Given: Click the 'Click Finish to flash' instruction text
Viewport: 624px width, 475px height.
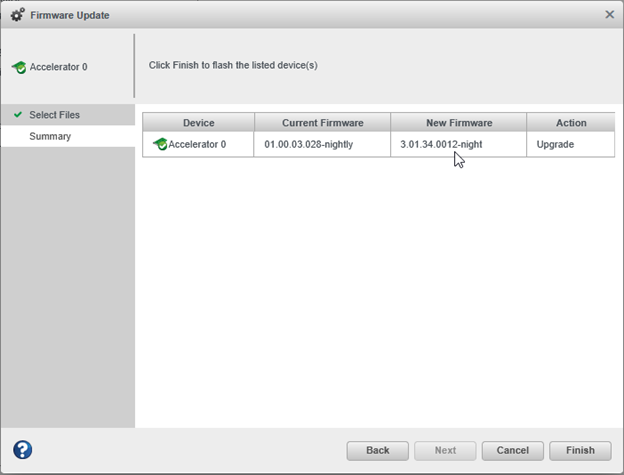Looking at the screenshot, I should (233, 65).
